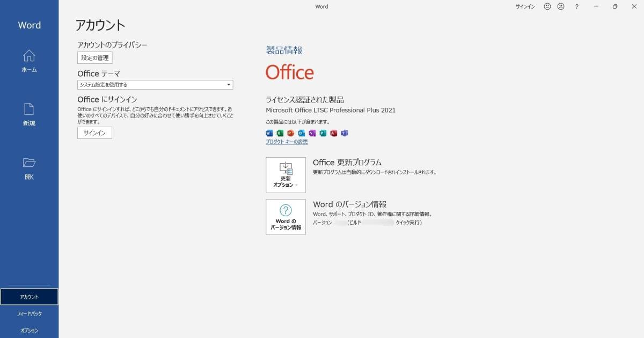
Task: Minimize the Word window
Action: (596, 6)
